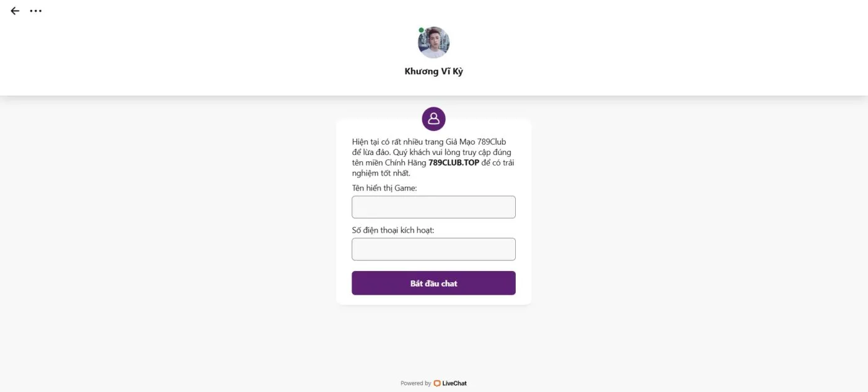Open Khương Vĩ Kỳ's avatar photo

point(434,43)
